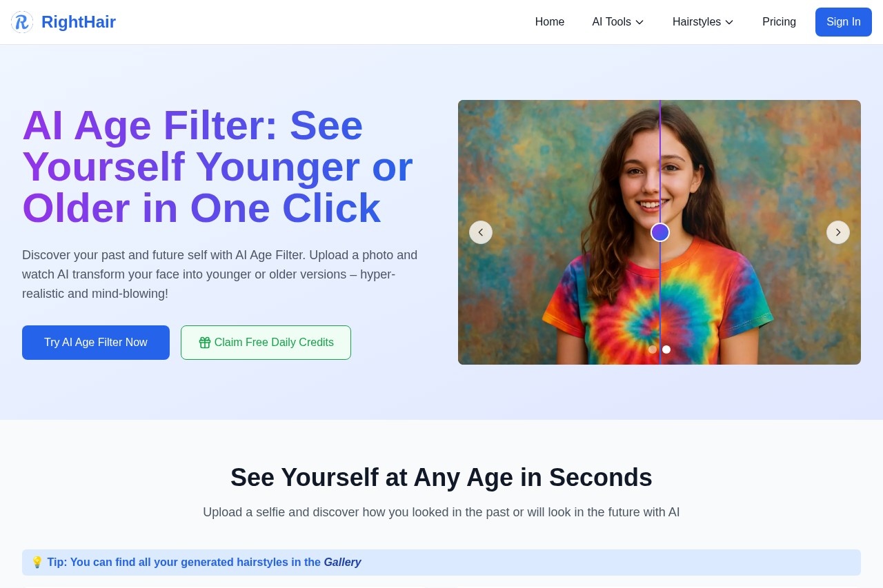883x588 pixels.
Task: Click the RightHair brand name
Action: [x=79, y=22]
